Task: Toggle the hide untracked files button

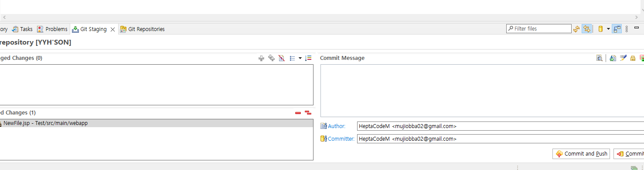Action: coord(282,58)
